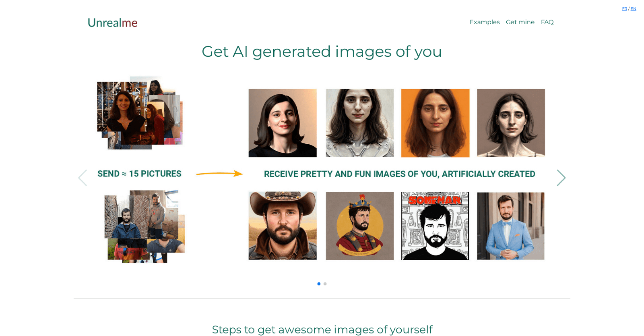
Task: Click the pale sketch-style woman portrait
Action: click(x=510, y=123)
